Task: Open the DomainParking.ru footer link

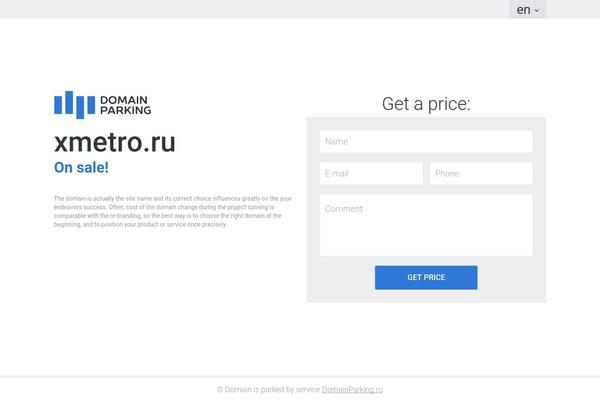Action: tap(352, 390)
